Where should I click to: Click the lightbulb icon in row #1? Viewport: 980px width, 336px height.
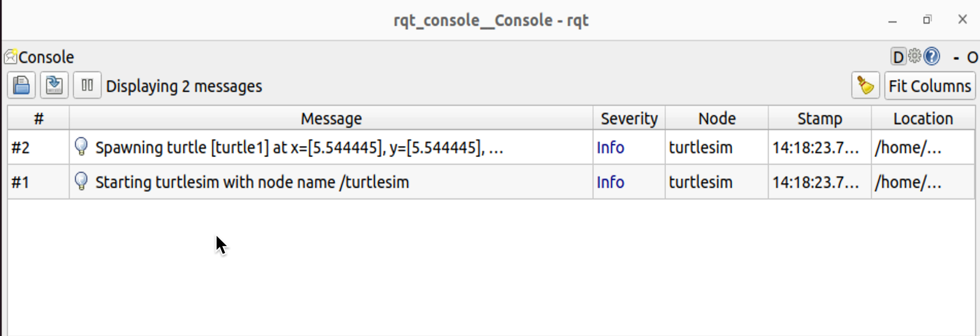(81, 181)
